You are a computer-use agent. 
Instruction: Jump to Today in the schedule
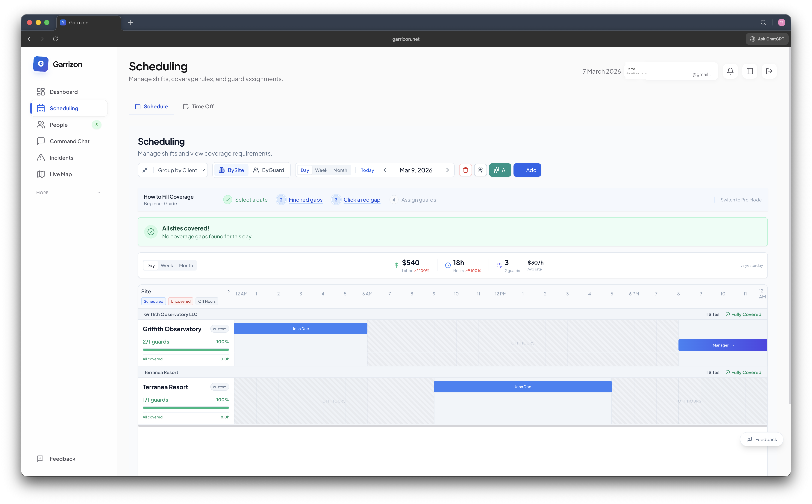367,170
